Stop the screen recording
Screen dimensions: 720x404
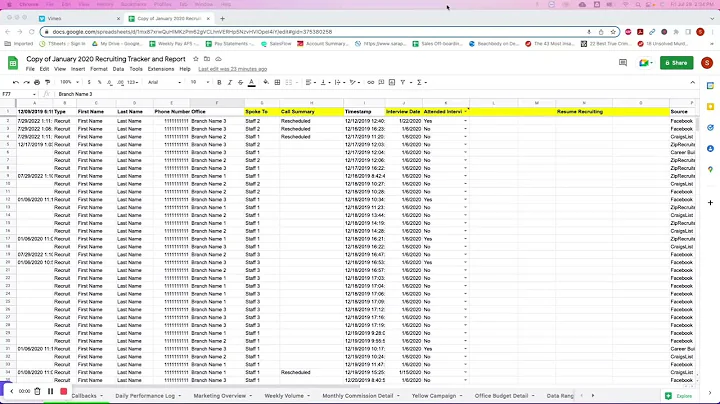[63, 391]
